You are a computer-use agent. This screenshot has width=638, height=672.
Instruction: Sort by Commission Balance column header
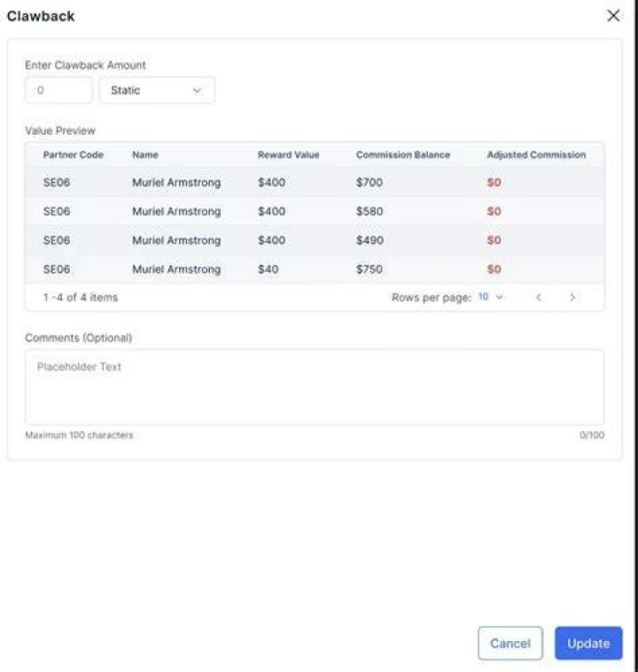click(x=403, y=155)
